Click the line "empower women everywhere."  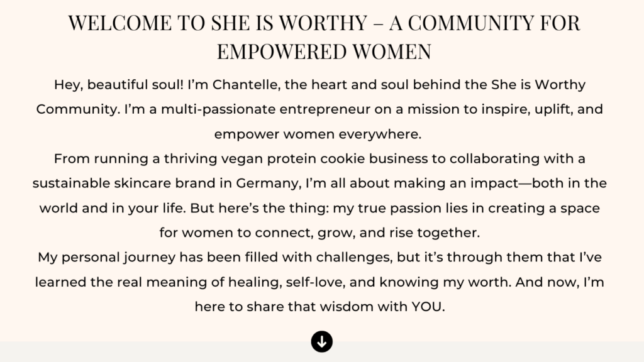coord(321,134)
